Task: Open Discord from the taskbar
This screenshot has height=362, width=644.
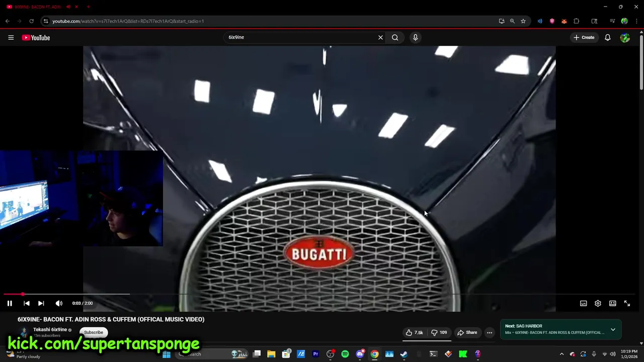Action: 360,354
